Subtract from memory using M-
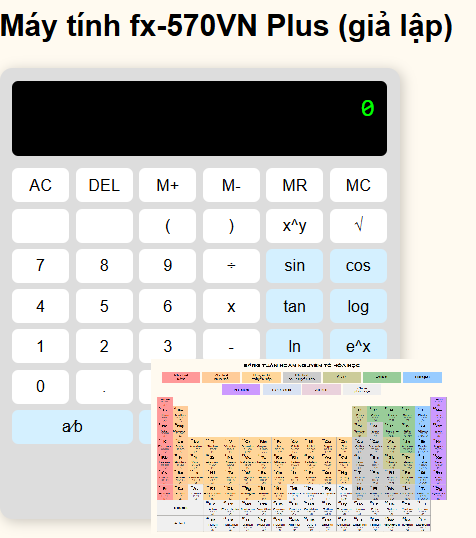The image size is (476, 538). point(231,185)
